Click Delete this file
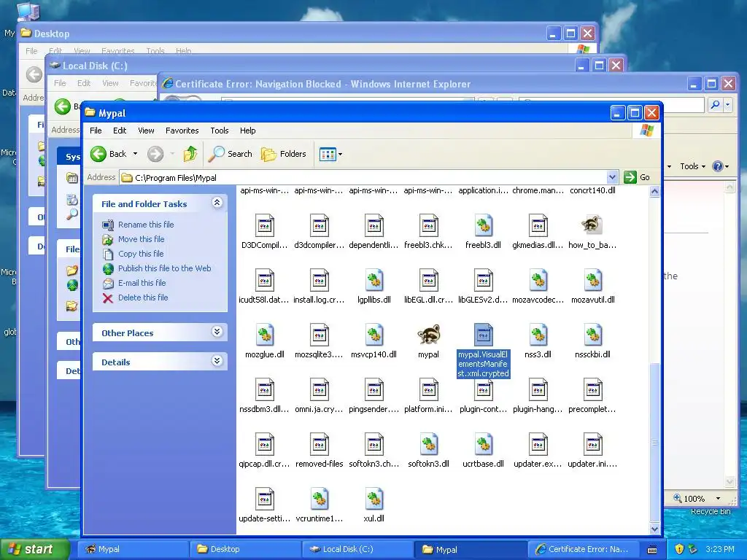747x560 pixels. [x=143, y=297]
